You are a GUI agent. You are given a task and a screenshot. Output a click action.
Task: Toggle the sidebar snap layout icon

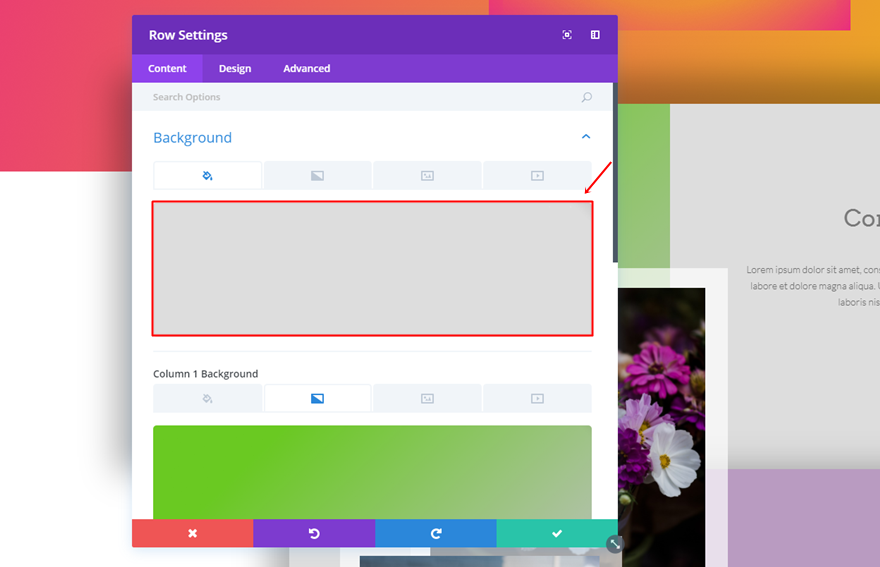595,35
